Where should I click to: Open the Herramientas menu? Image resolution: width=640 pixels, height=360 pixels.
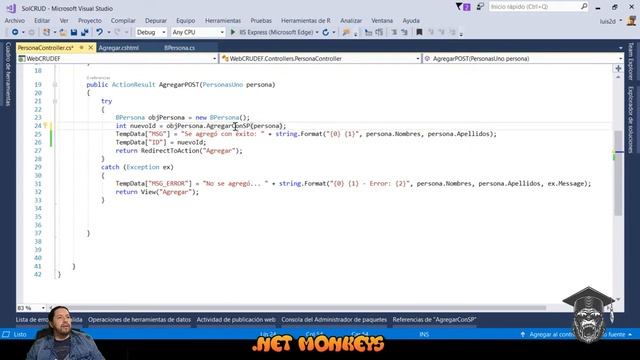[223, 20]
